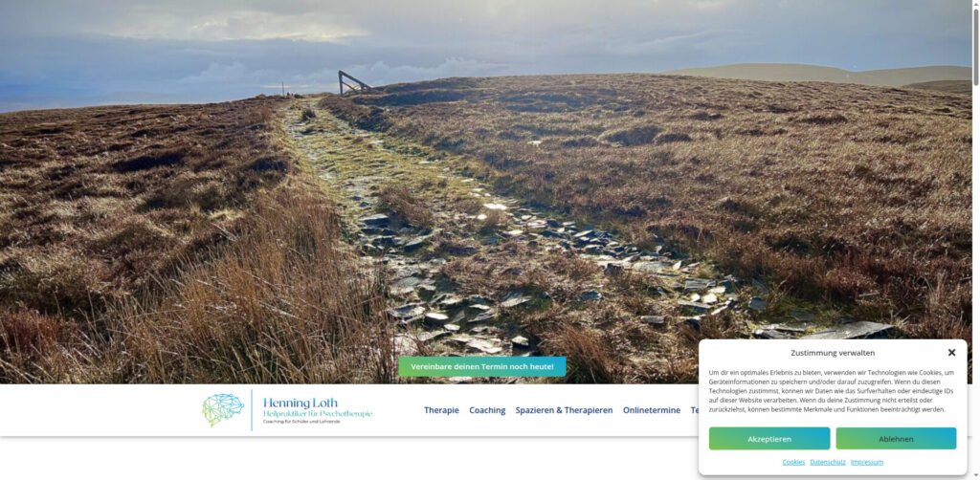Image resolution: width=980 pixels, height=480 pixels.
Task: Open the Impressum link
Action: point(867,462)
